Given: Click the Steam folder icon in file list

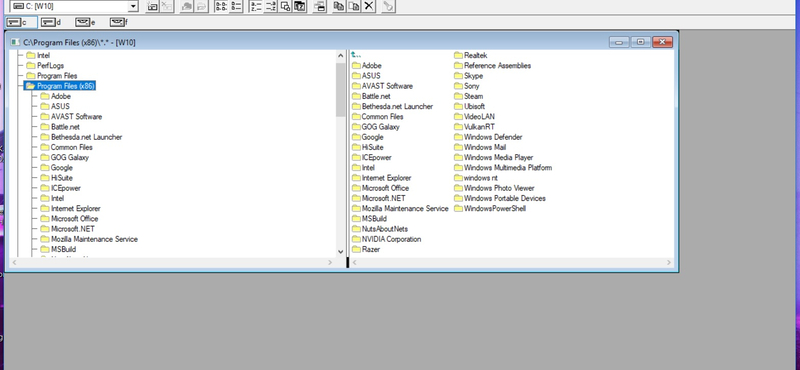Looking at the screenshot, I should click(x=458, y=96).
